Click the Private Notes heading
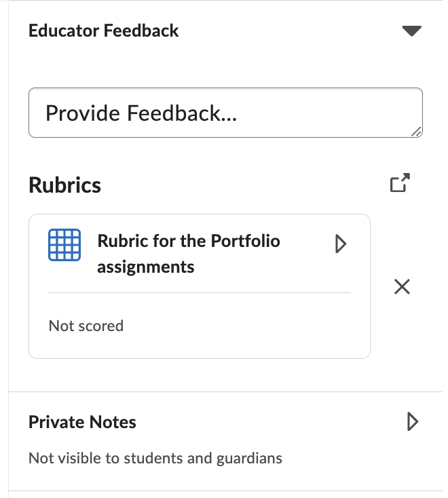The height and width of the screenshot is (498, 448). 82,422
